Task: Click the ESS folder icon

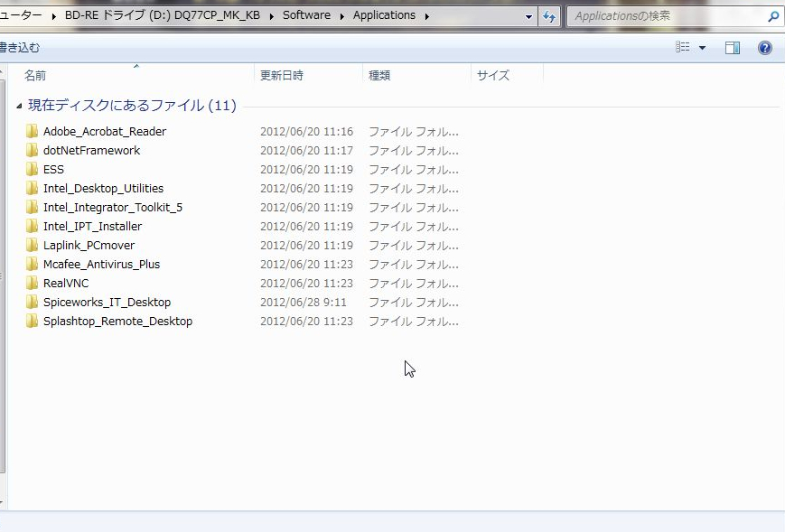Action: [32, 169]
